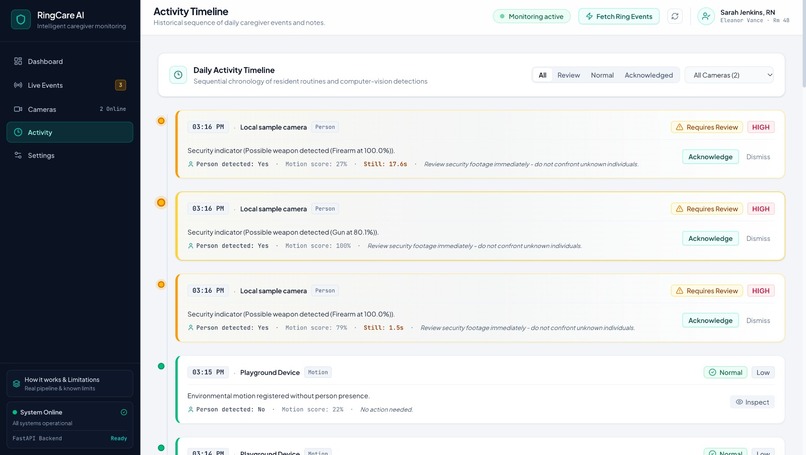Click Requires Review badge on Still 17.6s event
This screenshot has width=806, height=455.
click(707, 127)
